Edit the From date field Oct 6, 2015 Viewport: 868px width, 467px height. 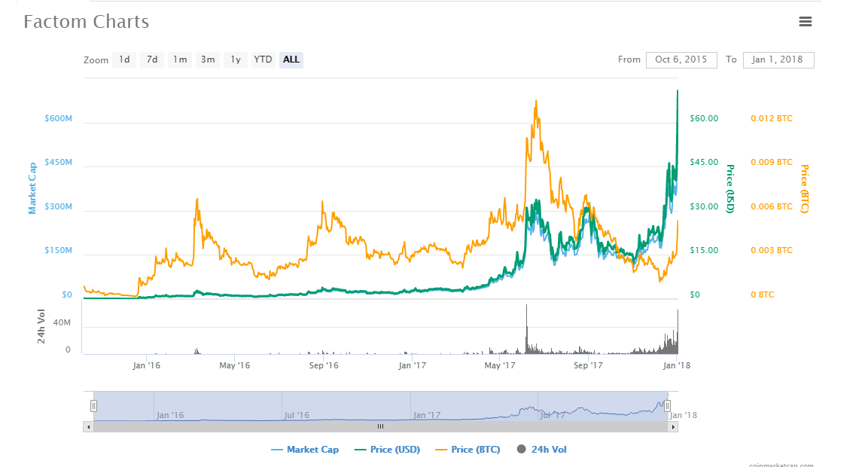click(681, 60)
